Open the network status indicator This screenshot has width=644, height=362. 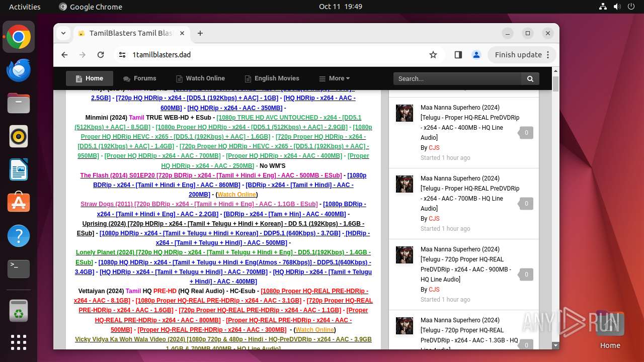coord(603,7)
